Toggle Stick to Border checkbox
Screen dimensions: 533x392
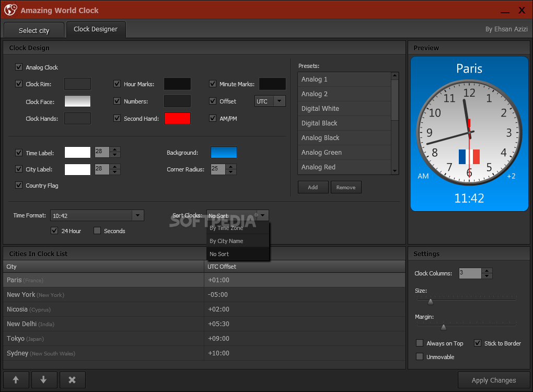478,343
